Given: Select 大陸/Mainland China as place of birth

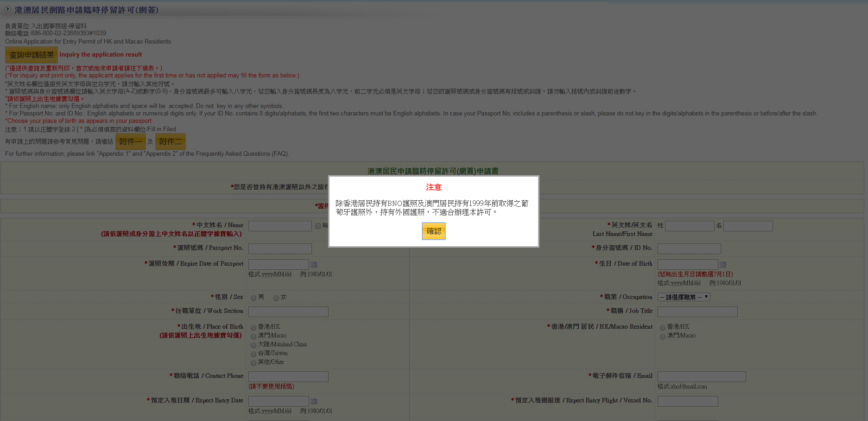Looking at the screenshot, I should click(x=253, y=345).
